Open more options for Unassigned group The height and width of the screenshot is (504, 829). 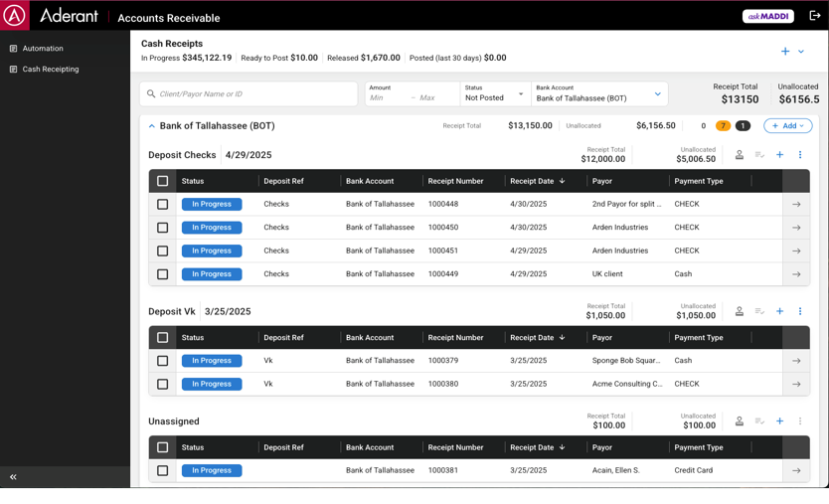point(800,420)
